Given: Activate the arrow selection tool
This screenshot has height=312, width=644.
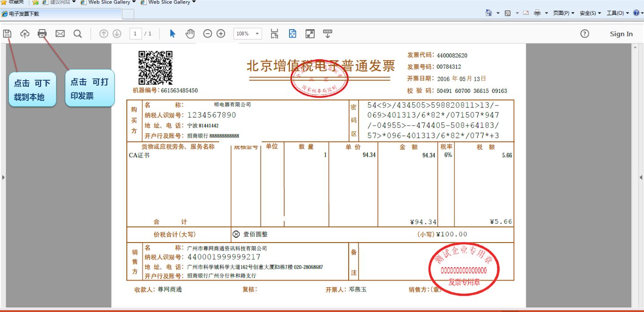Looking at the screenshot, I should pyautogui.click(x=173, y=34).
